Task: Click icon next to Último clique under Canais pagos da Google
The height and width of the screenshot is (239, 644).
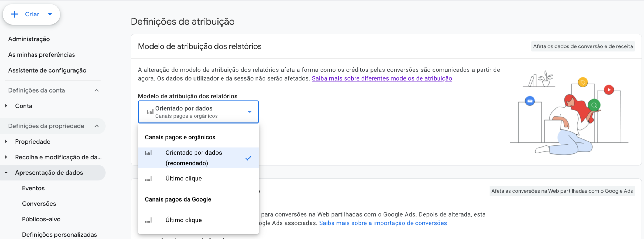Action: pos(148,220)
